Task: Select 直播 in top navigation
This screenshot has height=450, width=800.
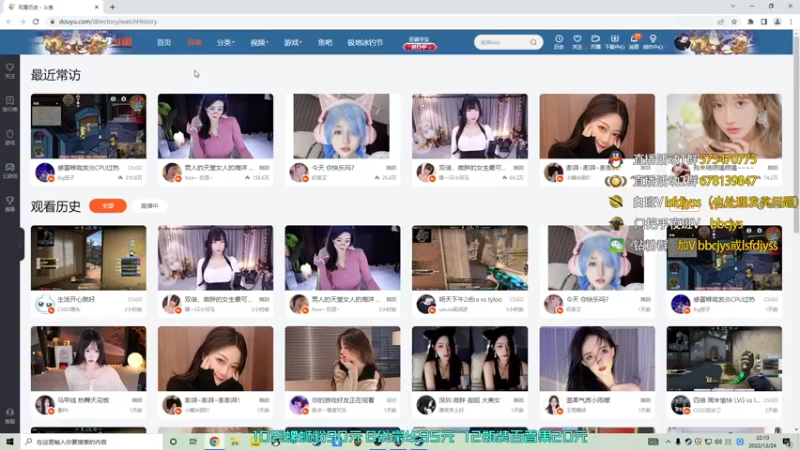Action: (x=194, y=42)
